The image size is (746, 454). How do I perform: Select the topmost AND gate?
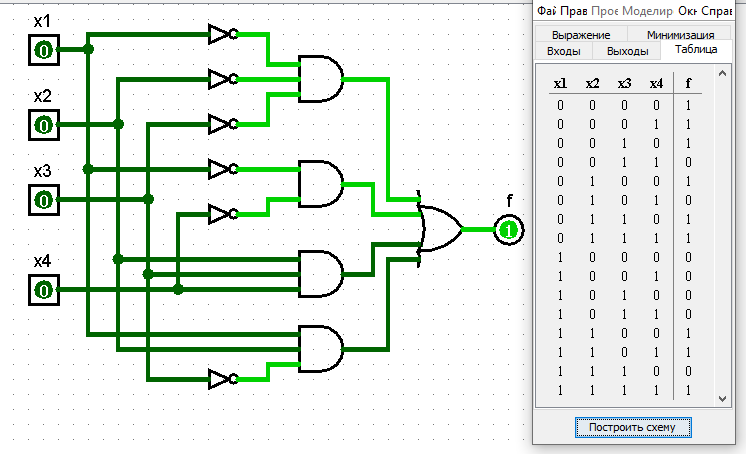pos(320,78)
